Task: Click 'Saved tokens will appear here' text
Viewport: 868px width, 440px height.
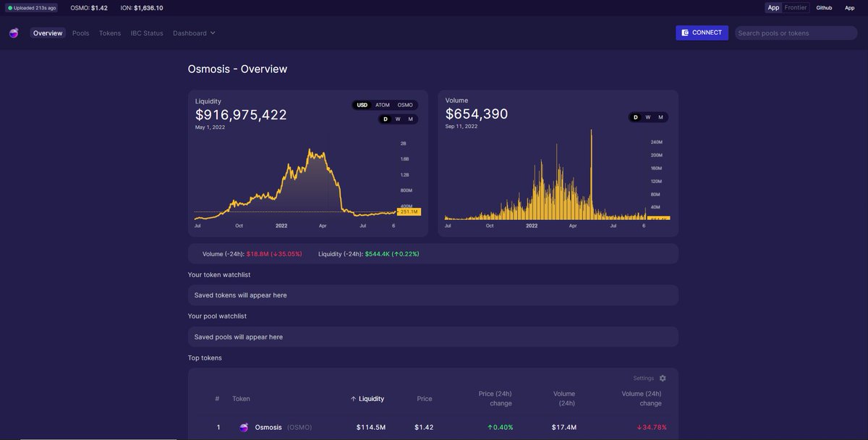Action: [241, 295]
